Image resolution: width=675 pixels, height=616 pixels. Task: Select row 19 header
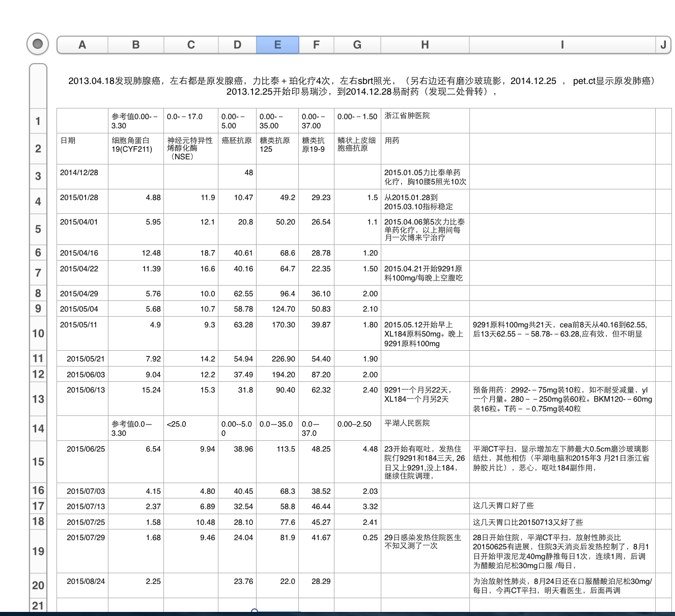38,551
